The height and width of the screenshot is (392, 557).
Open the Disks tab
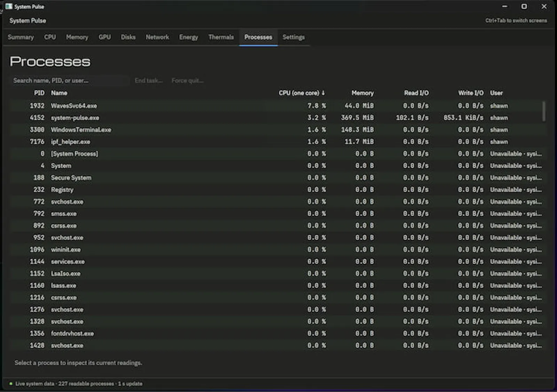click(128, 37)
